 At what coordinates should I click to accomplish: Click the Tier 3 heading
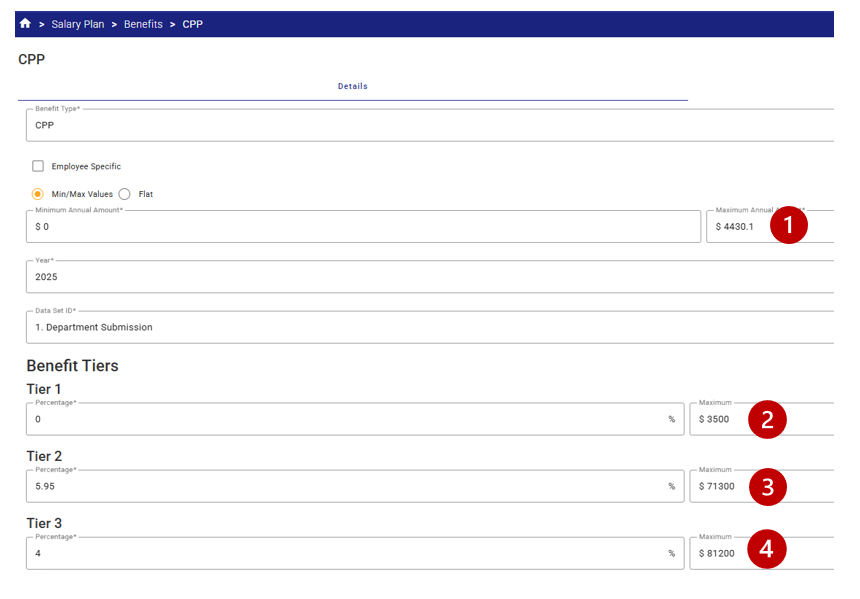click(x=44, y=523)
